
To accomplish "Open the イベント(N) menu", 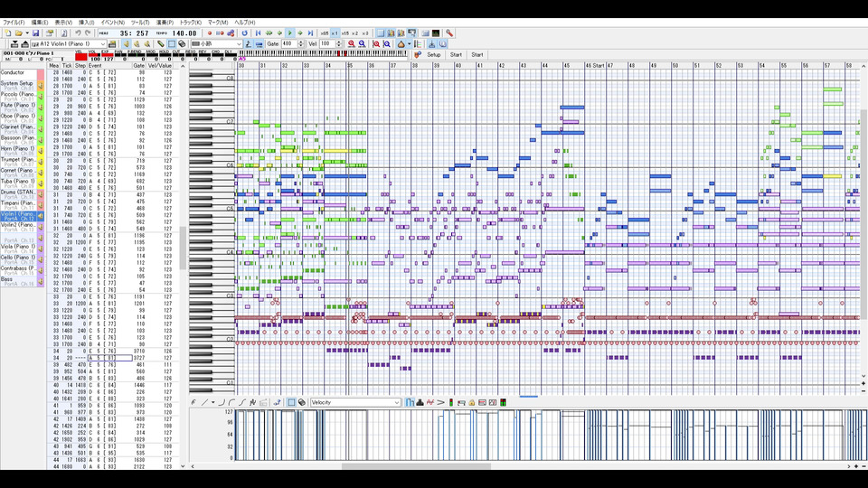I will pyautogui.click(x=112, y=23).
